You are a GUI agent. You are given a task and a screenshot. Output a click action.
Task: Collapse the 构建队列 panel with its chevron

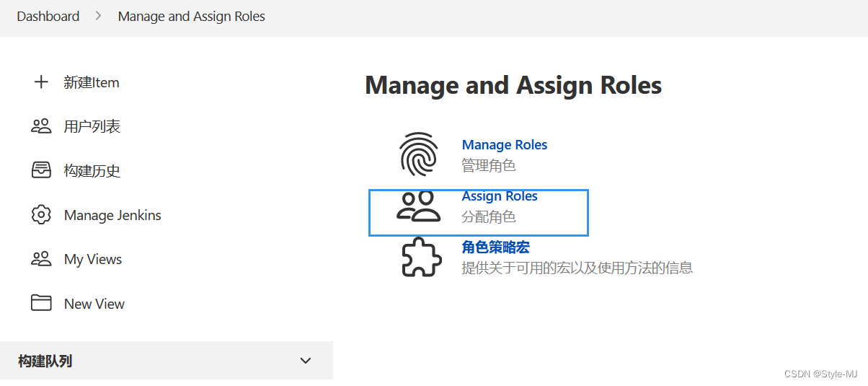click(x=306, y=361)
